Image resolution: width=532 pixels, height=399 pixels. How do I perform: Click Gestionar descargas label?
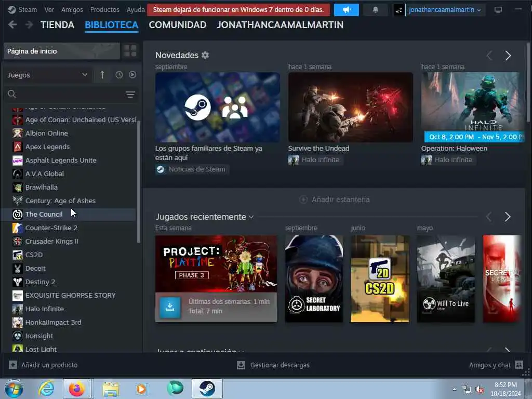pyautogui.click(x=280, y=365)
